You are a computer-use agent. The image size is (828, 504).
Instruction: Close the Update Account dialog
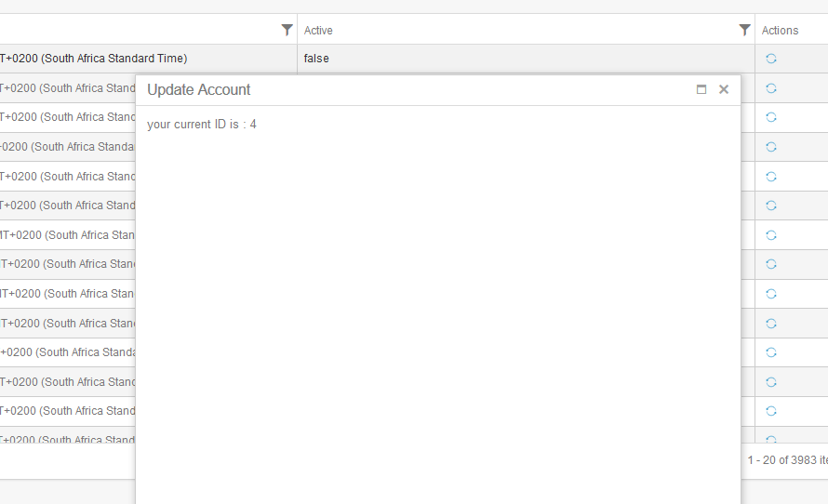(x=724, y=89)
